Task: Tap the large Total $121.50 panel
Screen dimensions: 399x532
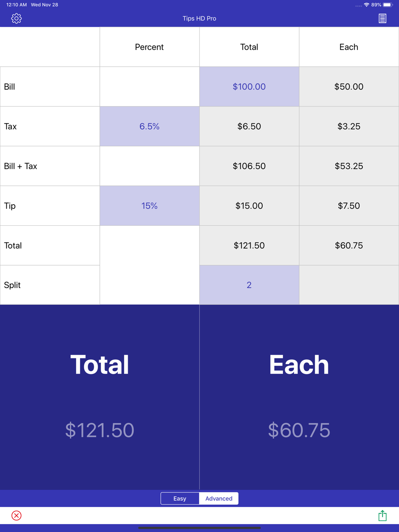Action: tap(100, 397)
